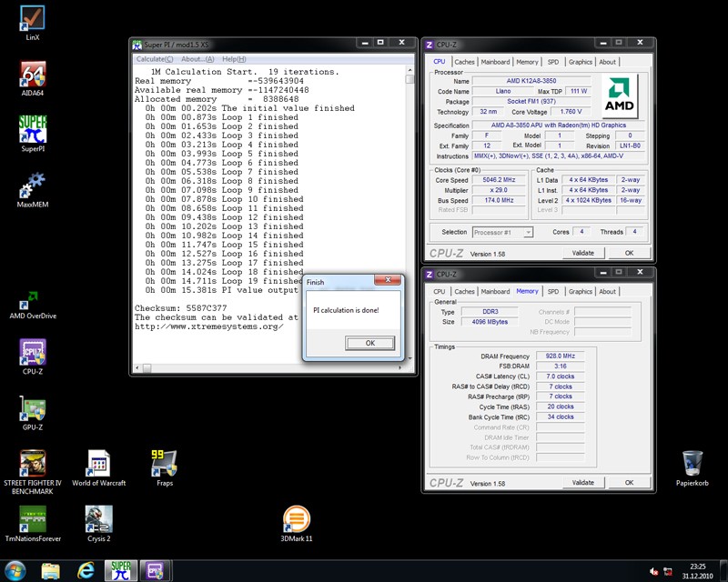The width and height of the screenshot is (728, 582).
Task: Open Graphics tab in top CPU-Z window
Action: pos(581,62)
